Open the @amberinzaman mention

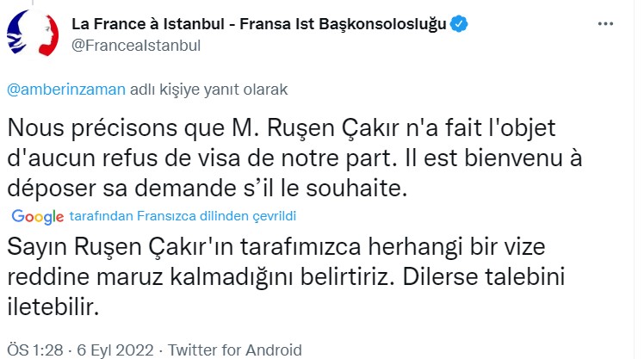coord(65,89)
